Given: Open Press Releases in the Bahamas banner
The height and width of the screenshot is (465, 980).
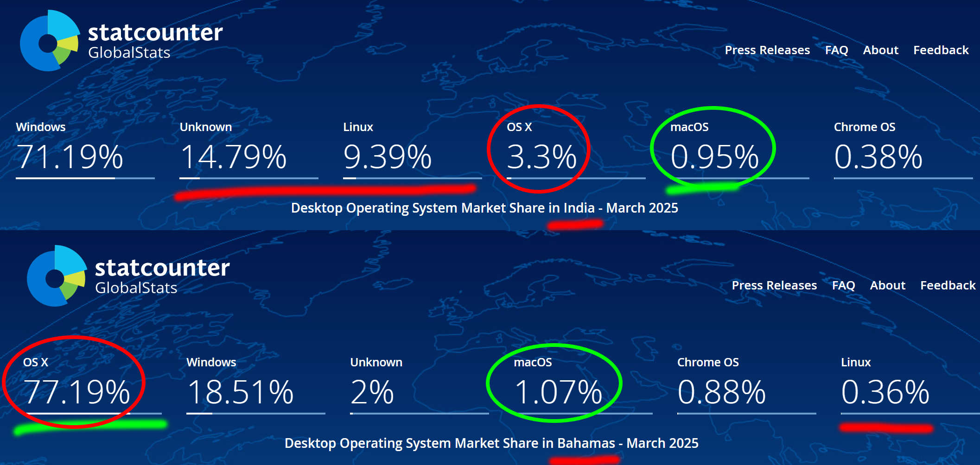Looking at the screenshot, I should 774,285.
